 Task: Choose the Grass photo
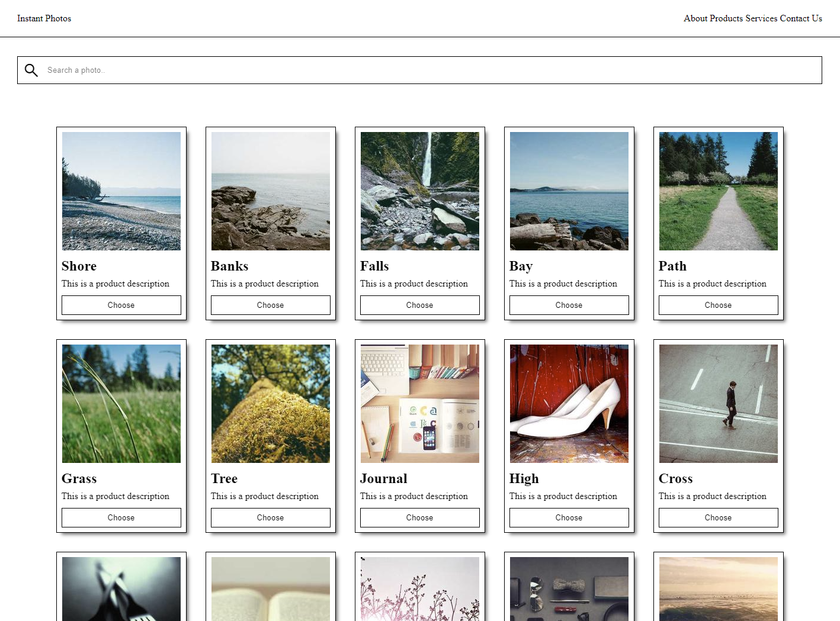tap(121, 517)
